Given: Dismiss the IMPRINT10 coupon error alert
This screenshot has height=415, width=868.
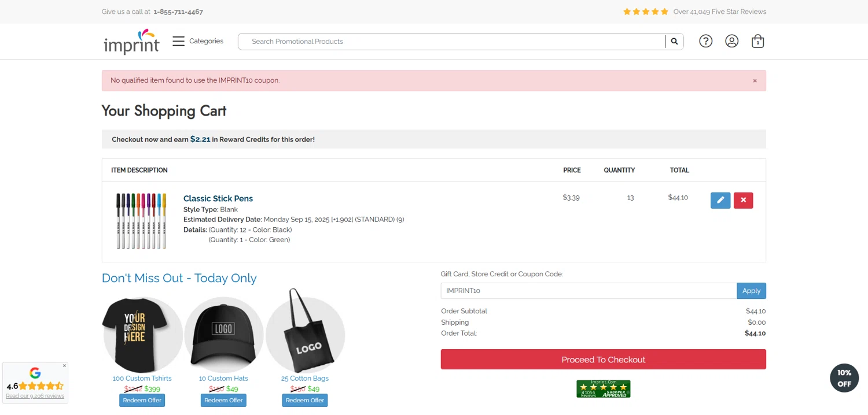Looking at the screenshot, I should pos(755,81).
